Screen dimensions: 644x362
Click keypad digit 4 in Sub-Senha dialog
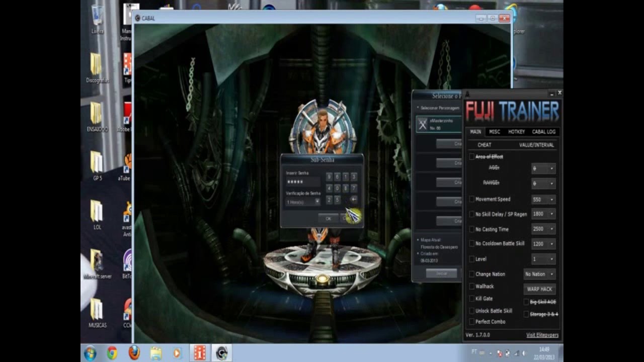click(x=329, y=188)
